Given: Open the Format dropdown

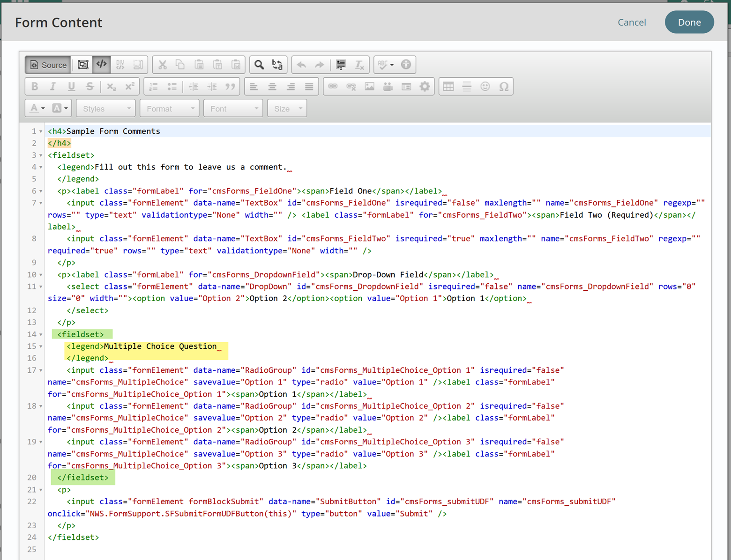Looking at the screenshot, I should [170, 109].
